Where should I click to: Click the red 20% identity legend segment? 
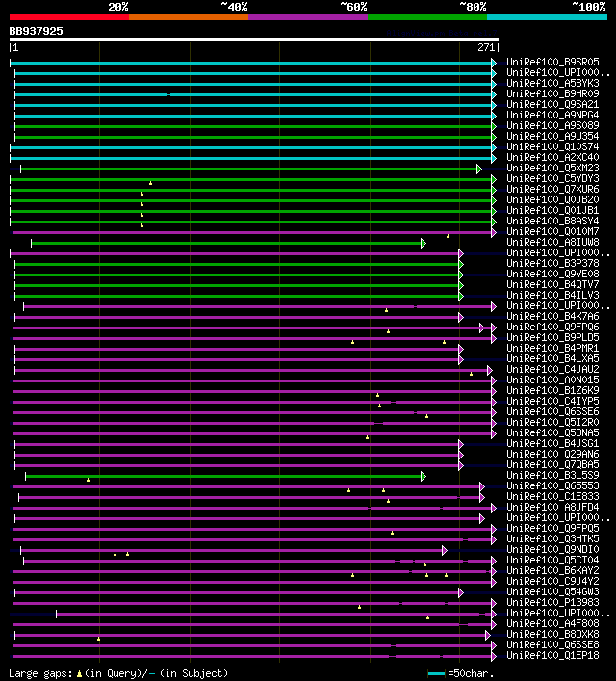[x=69, y=17]
